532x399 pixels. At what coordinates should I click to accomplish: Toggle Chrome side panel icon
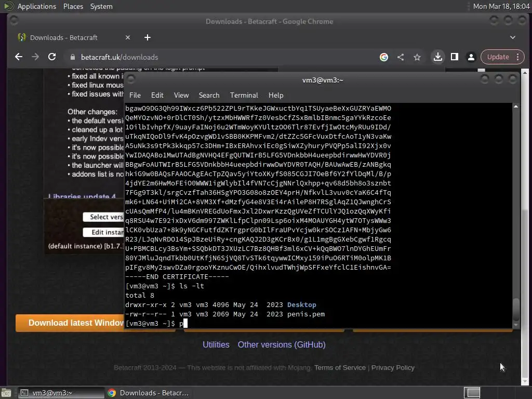click(454, 57)
